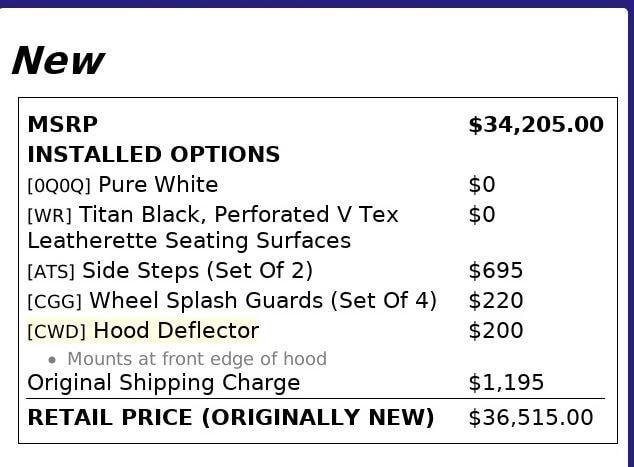Click the [0Q0Q] option code
Image resolution: width=634 pixels, height=467 pixels.
[59, 186]
